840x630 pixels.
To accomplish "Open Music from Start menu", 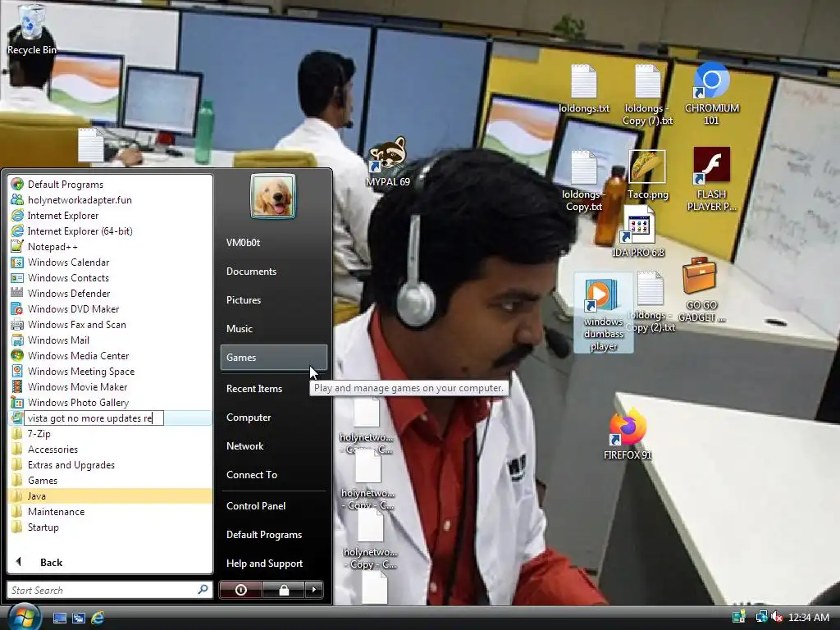I will click(x=273, y=328).
